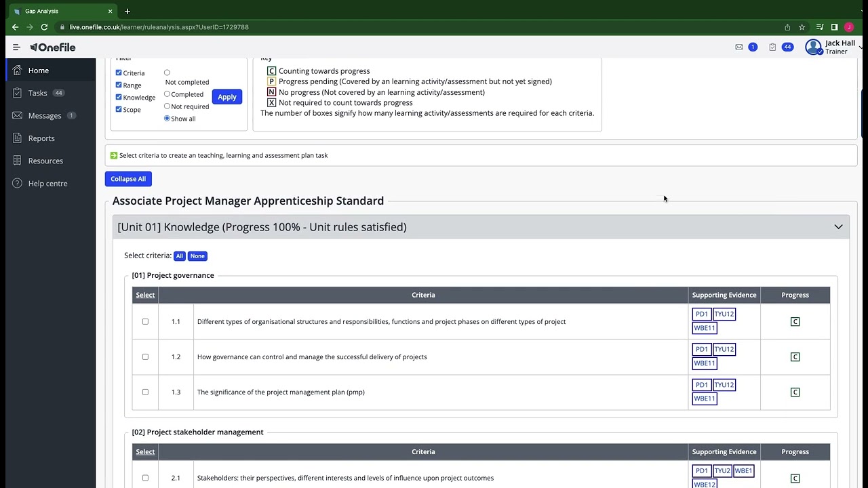This screenshot has width=868, height=488.
Task: Click green arrow icon beside Select criteria text
Action: (114, 155)
